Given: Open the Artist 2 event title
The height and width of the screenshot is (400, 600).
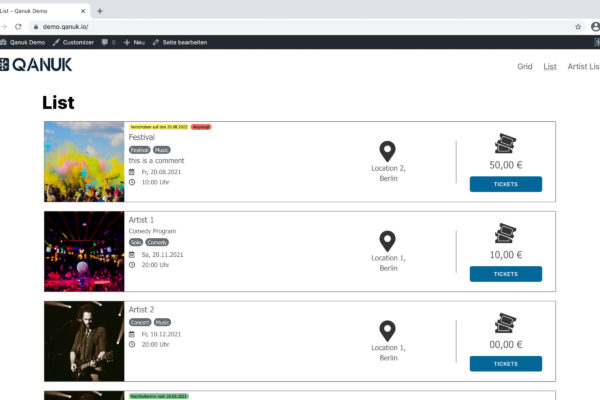Looking at the screenshot, I should coord(141,309).
